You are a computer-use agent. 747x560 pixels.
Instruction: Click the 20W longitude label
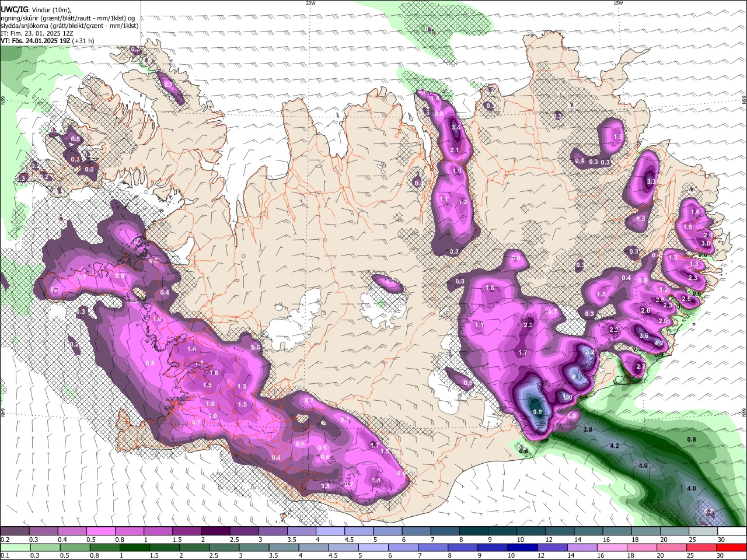(310, 3)
